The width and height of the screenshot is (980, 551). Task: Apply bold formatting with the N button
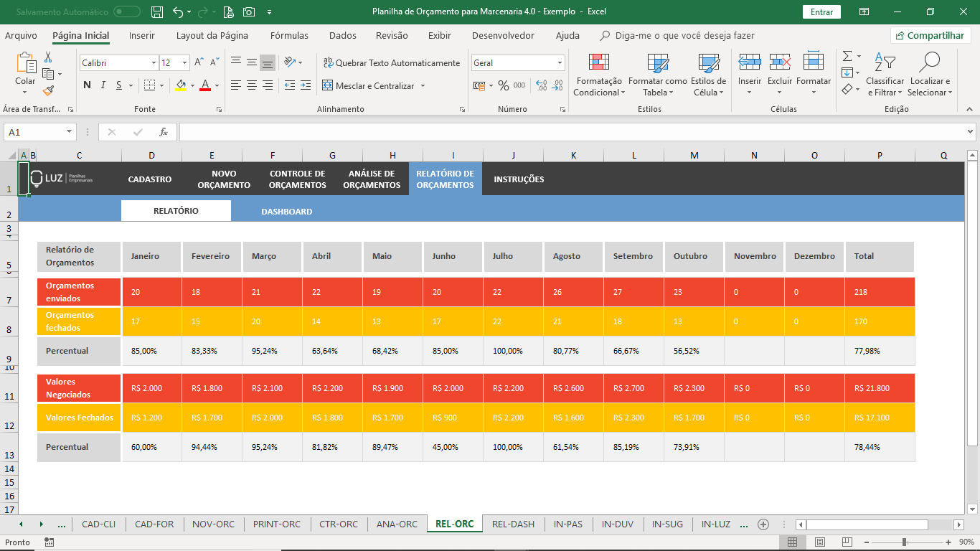tap(87, 85)
